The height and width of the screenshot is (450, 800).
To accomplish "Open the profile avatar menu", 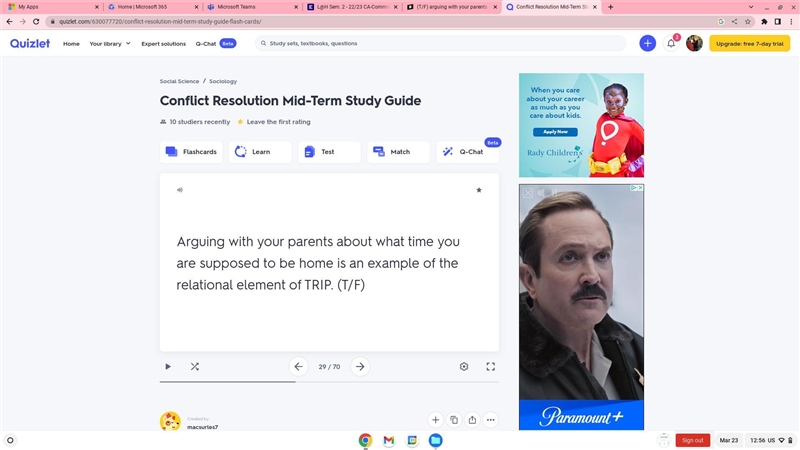I will coord(694,43).
